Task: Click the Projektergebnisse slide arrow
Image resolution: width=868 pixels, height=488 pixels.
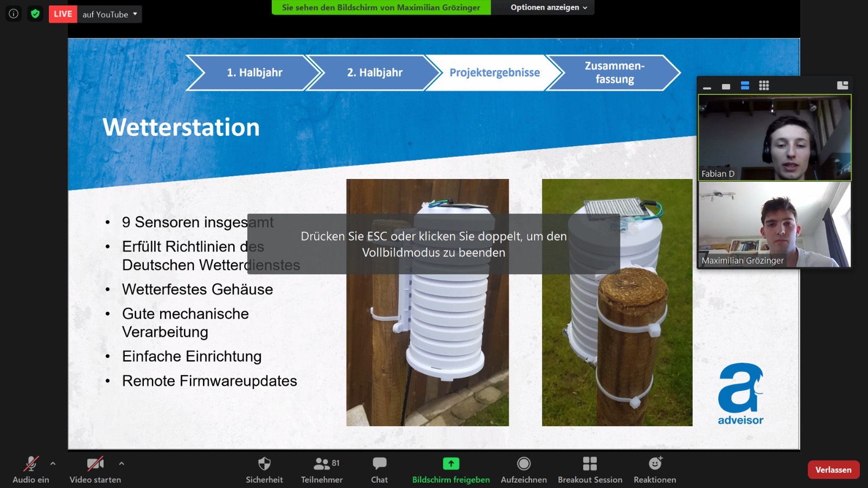Action: 495,73
